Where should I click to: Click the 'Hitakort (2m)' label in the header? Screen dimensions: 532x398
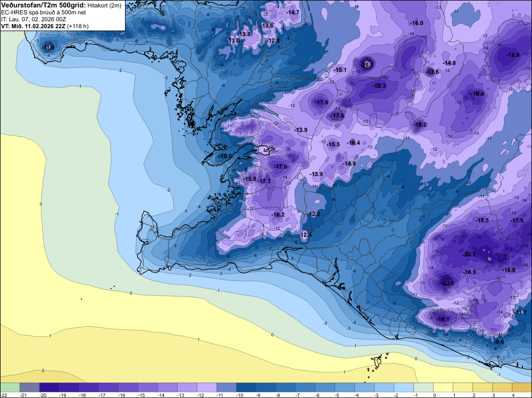[x=104, y=5]
